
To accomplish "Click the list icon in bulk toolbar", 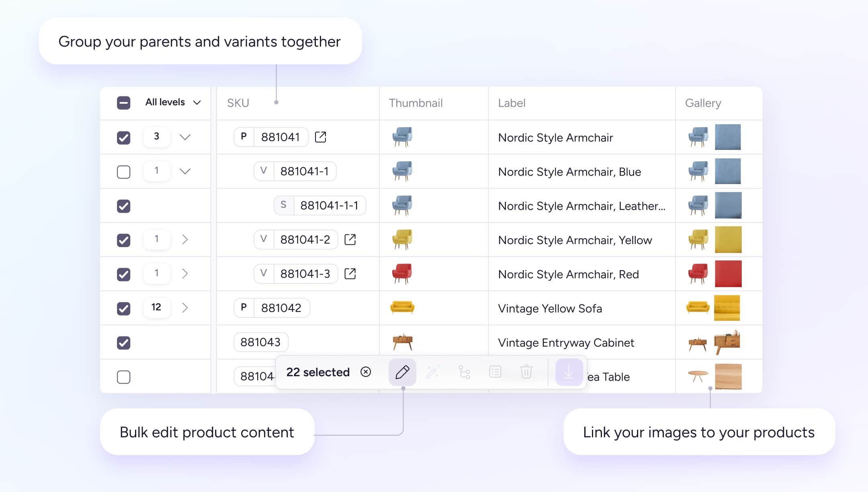I will [495, 372].
